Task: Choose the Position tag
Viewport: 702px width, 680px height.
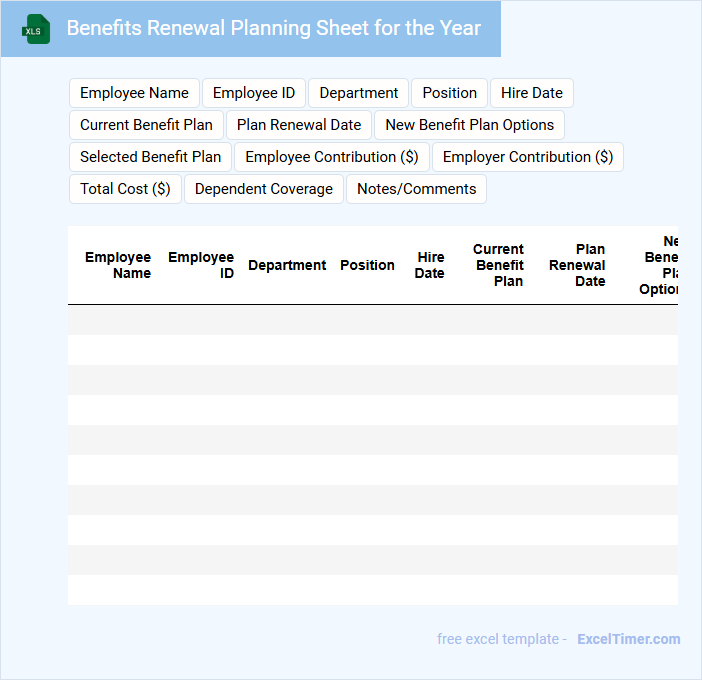Action: pos(449,93)
